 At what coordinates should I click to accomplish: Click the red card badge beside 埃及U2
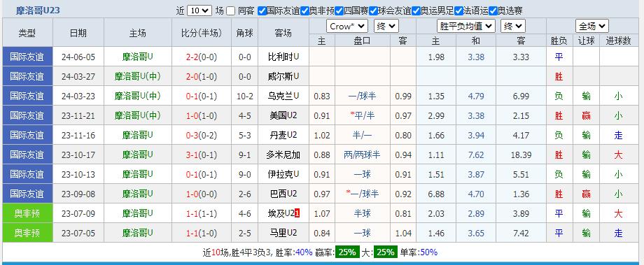[297, 213]
